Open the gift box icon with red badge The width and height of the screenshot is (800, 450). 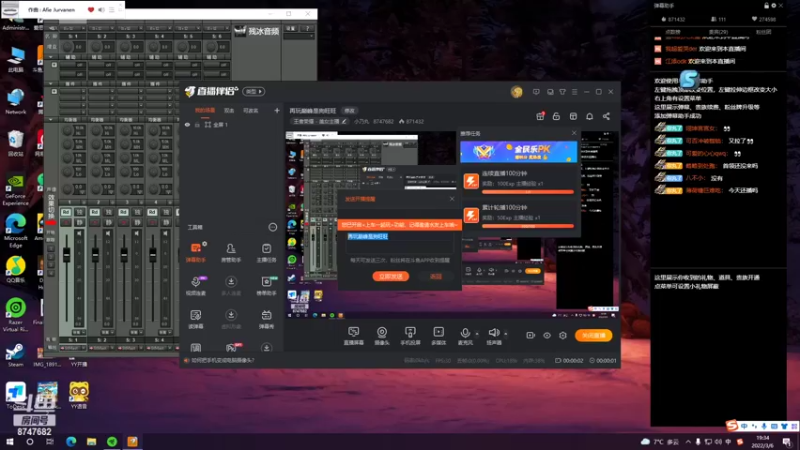[x=540, y=116]
